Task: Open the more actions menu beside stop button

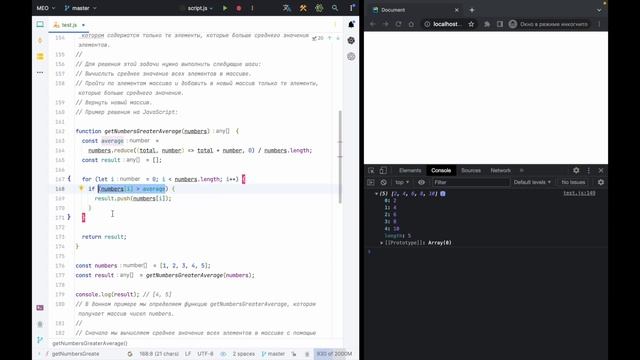Action: pos(252,8)
